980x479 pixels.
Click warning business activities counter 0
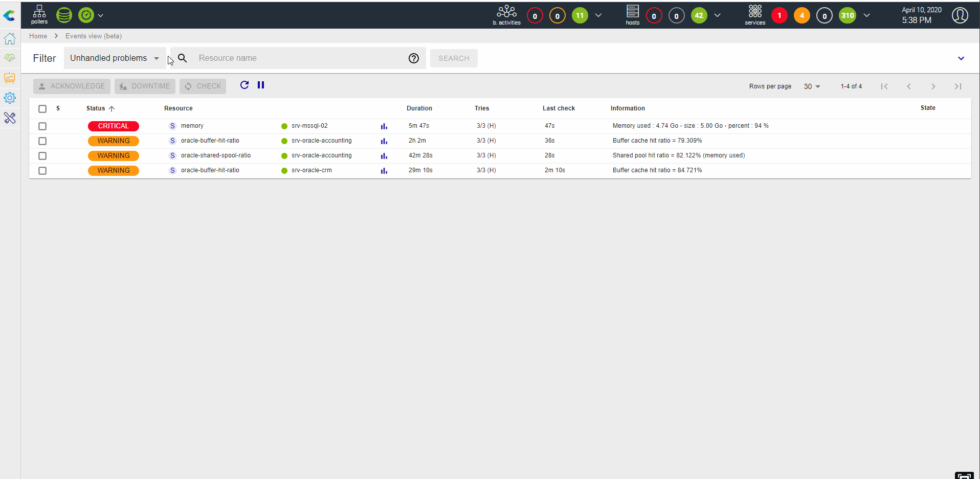558,15
